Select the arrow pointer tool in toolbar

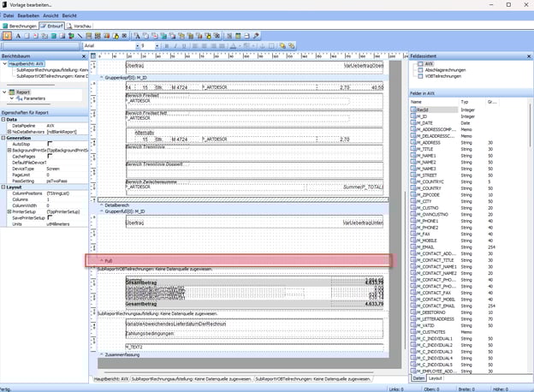tap(8, 36)
